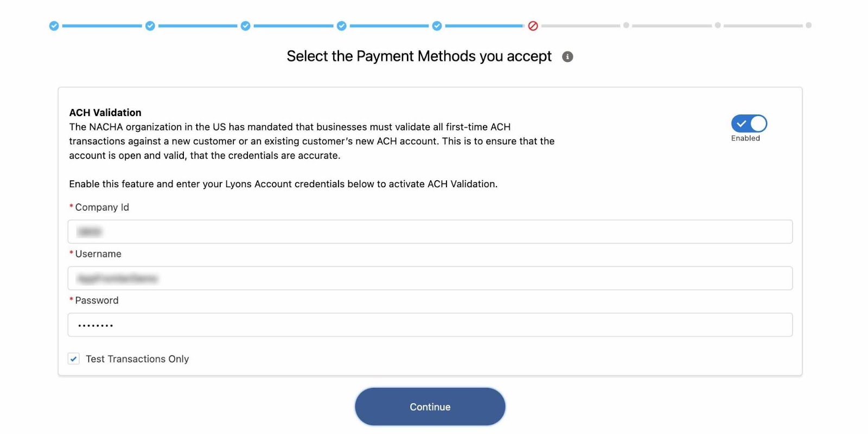Select the fifth checkmark step indicator
Viewport: 868px width, 434px height.
pos(437,25)
